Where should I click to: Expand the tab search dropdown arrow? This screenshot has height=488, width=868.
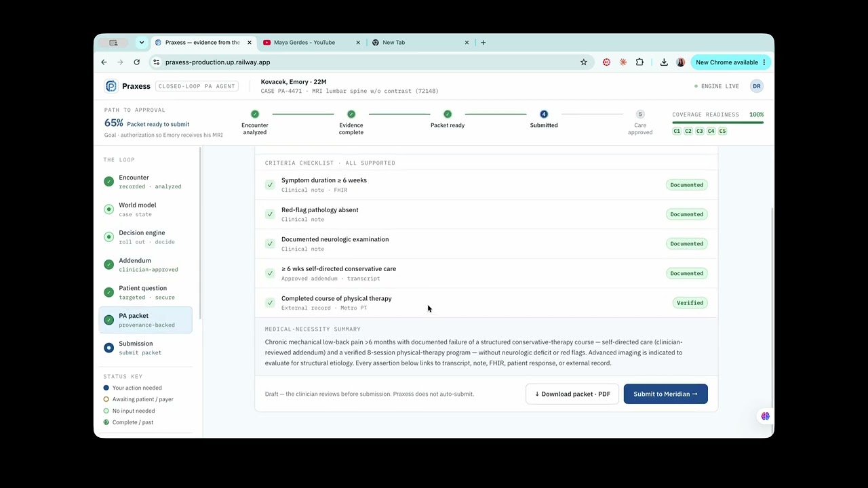(141, 42)
